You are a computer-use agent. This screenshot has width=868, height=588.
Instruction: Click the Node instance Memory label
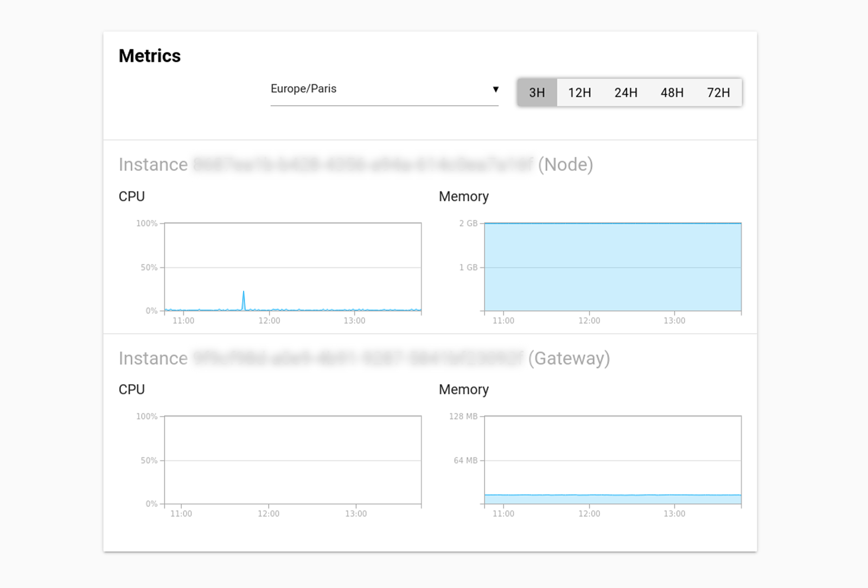coord(463,196)
